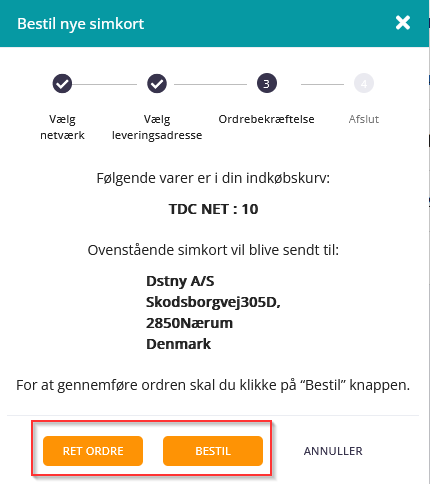The width and height of the screenshot is (430, 484).
Task: Go to Vælg netværk step label
Action: (62, 127)
